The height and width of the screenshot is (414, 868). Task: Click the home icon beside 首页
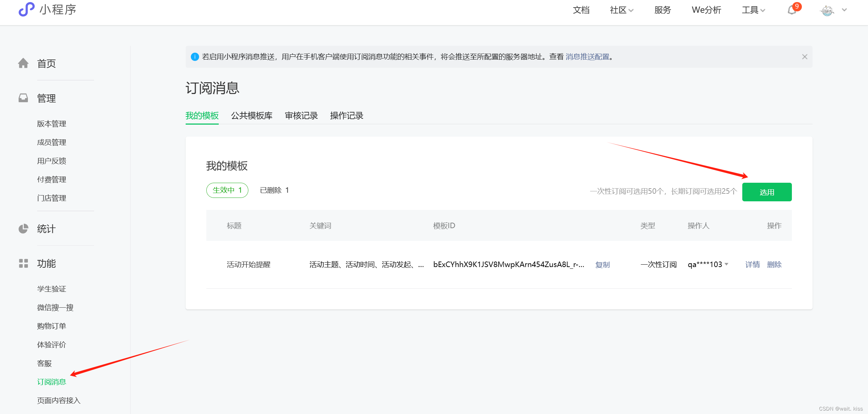tap(23, 63)
